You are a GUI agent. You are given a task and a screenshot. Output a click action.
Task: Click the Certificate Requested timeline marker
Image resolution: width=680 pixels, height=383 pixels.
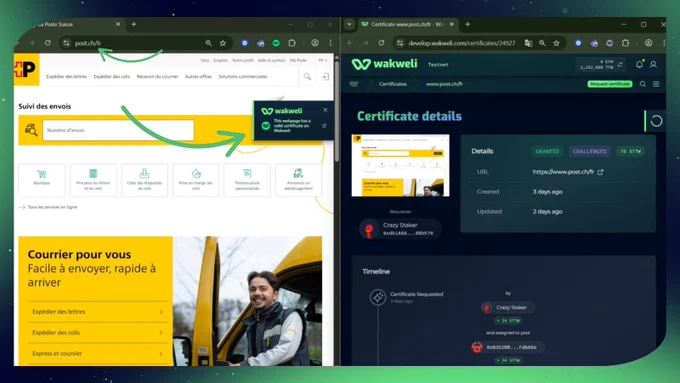coord(378,297)
